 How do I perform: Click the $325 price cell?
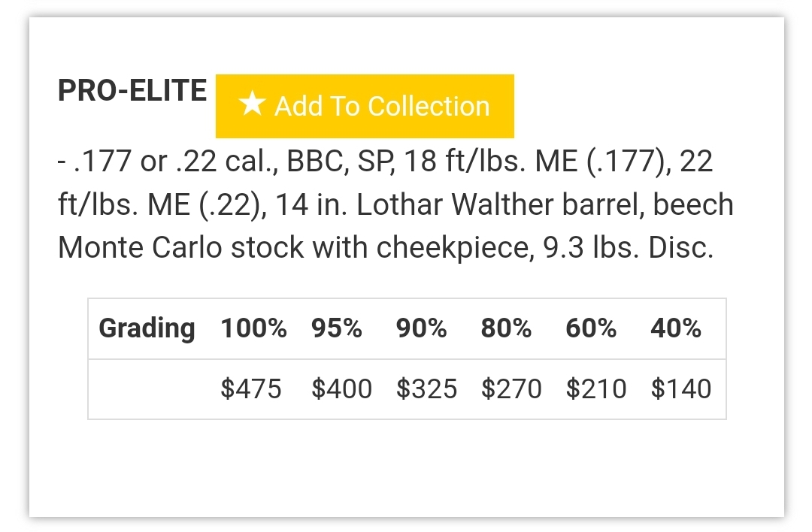pos(427,388)
